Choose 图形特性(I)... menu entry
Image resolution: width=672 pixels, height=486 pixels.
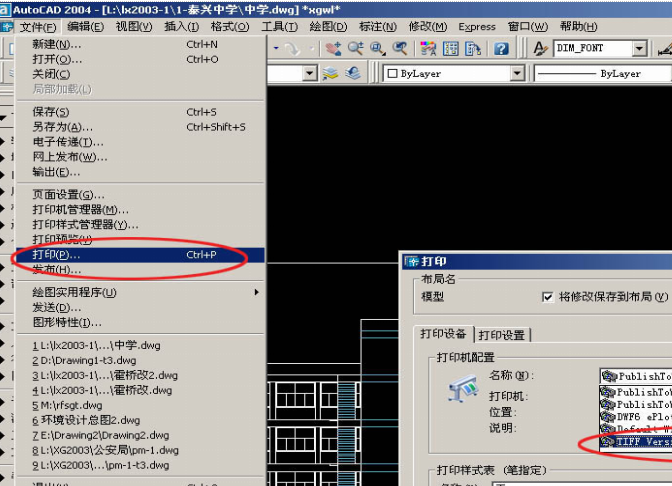tap(139, 322)
